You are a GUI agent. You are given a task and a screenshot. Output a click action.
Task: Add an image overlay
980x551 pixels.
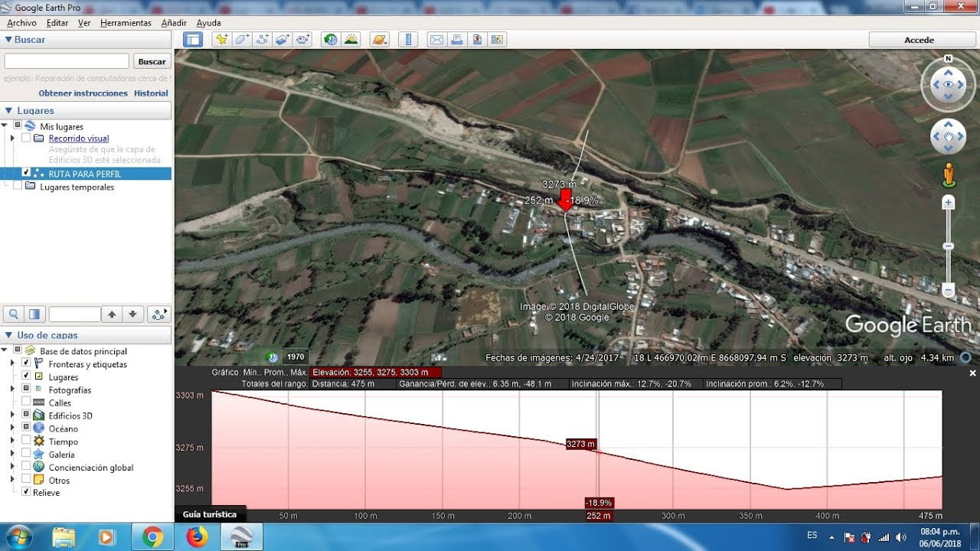coord(283,40)
